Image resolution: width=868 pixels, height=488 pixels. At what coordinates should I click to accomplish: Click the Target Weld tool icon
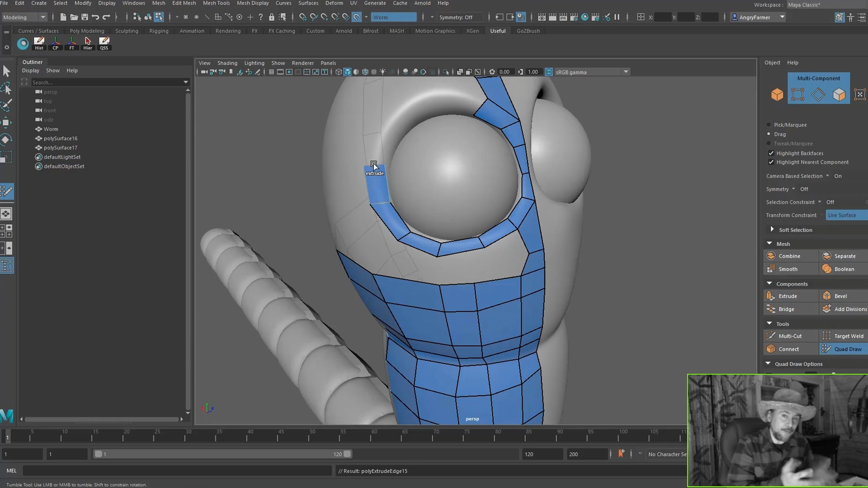826,336
